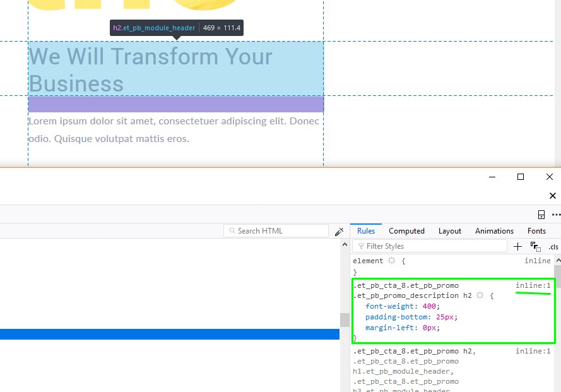Close the developer tools panel

[x=553, y=196]
